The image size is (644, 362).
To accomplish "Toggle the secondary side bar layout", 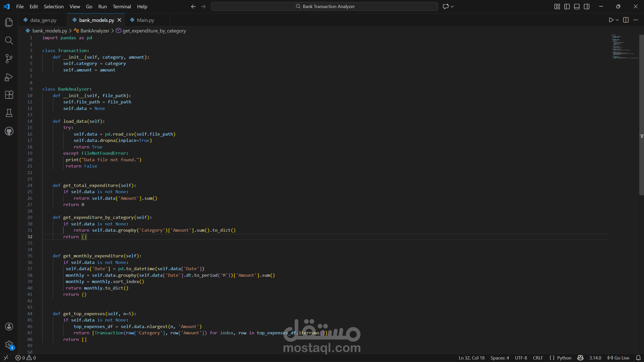I will pos(587,7).
